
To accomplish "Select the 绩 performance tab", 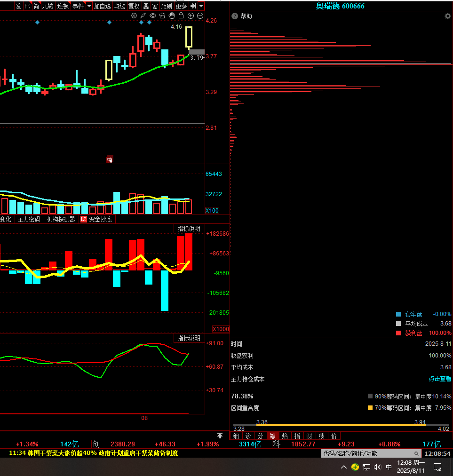I will [x=322, y=436].
